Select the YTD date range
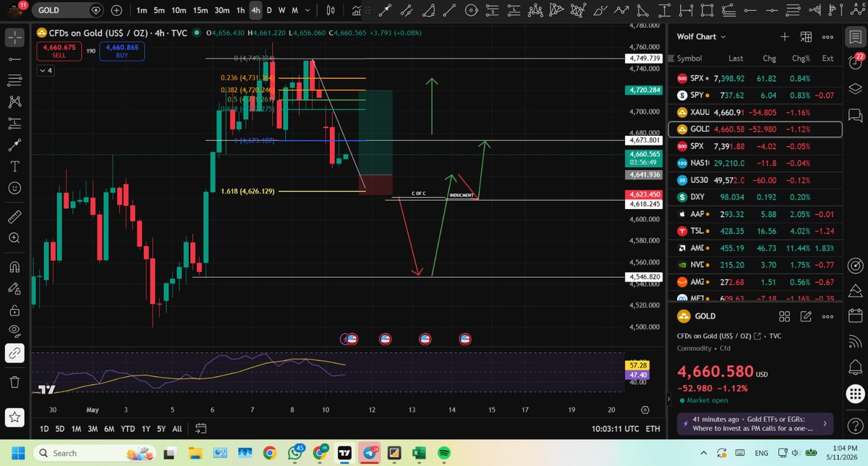The image size is (868, 466). tap(127, 429)
